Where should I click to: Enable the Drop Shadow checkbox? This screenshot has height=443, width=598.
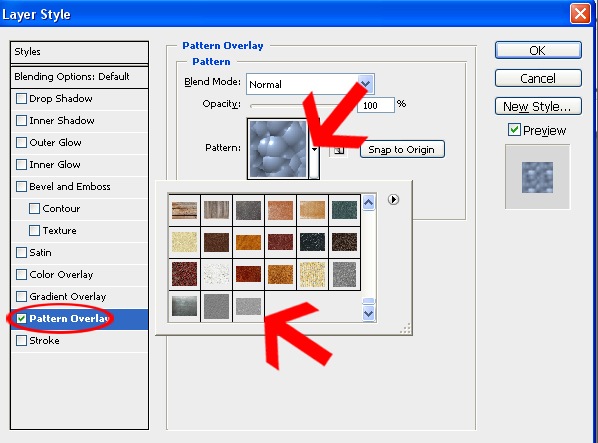(x=21, y=99)
